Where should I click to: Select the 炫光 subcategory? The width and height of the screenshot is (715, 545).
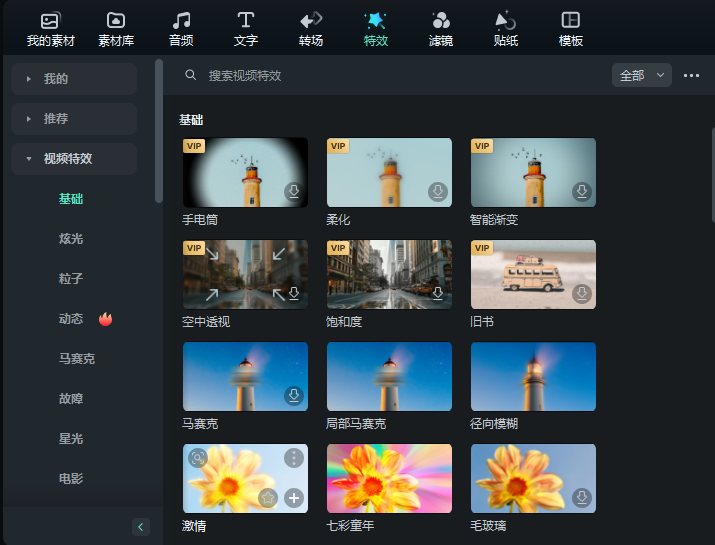point(71,239)
